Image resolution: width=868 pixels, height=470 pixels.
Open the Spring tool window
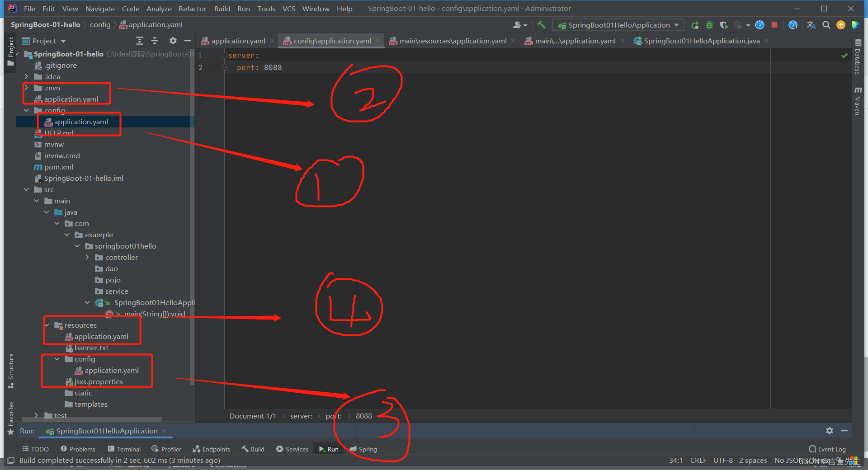(x=363, y=449)
